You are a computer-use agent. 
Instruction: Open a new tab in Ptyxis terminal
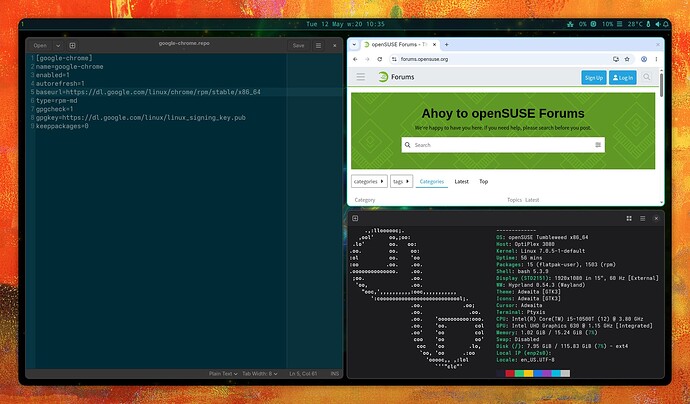[x=355, y=218]
